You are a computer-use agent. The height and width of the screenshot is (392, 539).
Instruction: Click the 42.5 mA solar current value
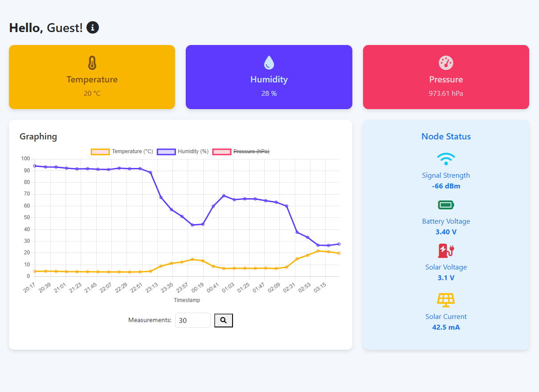446,327
